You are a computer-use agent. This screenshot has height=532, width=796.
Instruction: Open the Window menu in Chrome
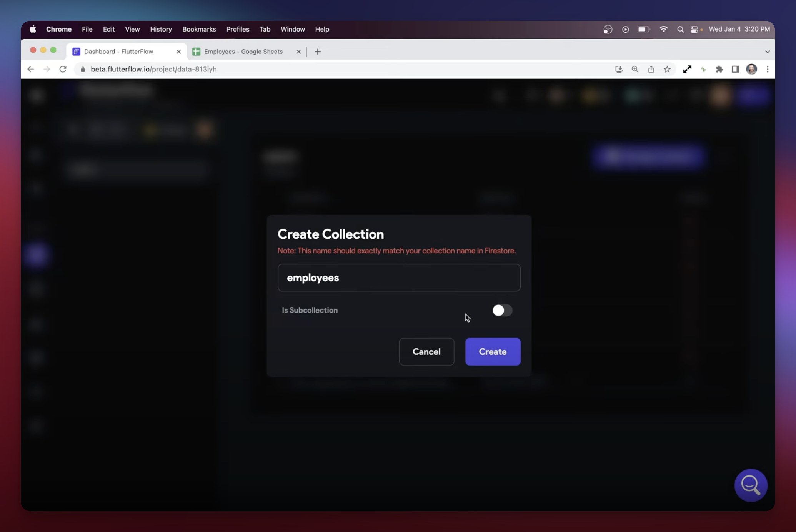pyautogui.click(x=293, y=28)
